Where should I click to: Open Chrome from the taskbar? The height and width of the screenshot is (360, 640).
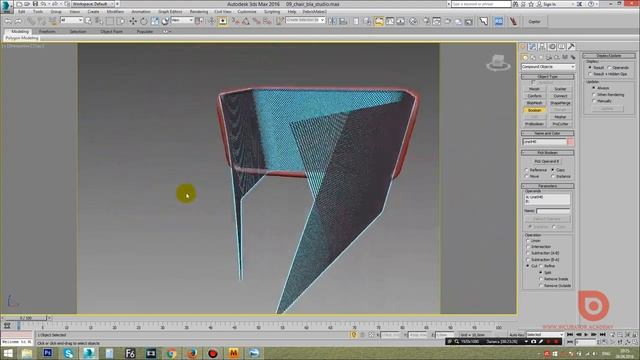click(x=171, y=353)
